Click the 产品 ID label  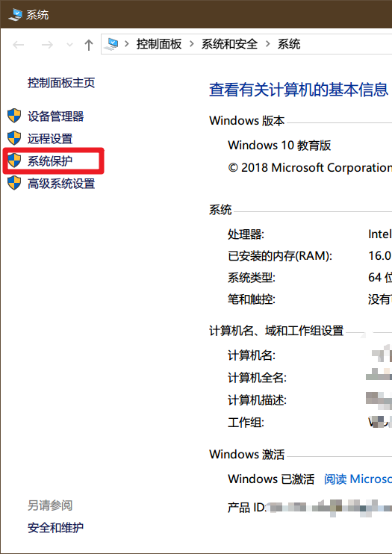[x=246, y=508]
